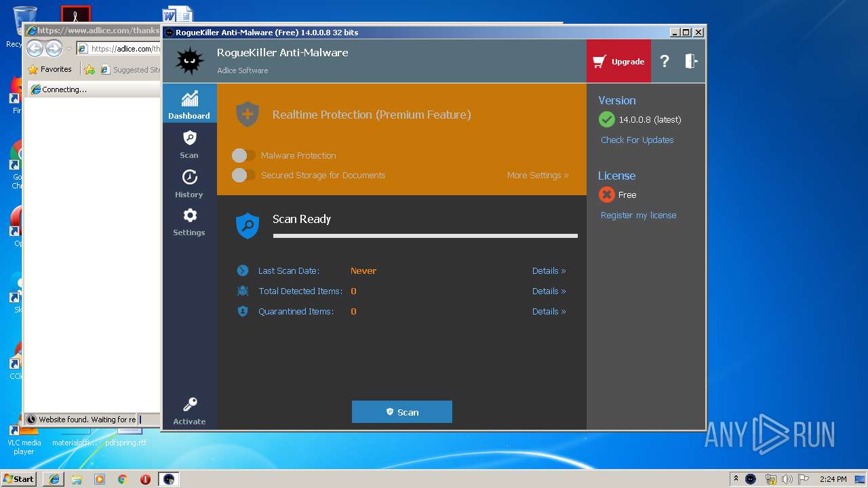Click the Action Center flag tray icon
Viewport: 868px width, 488px height.
(804, 479)
